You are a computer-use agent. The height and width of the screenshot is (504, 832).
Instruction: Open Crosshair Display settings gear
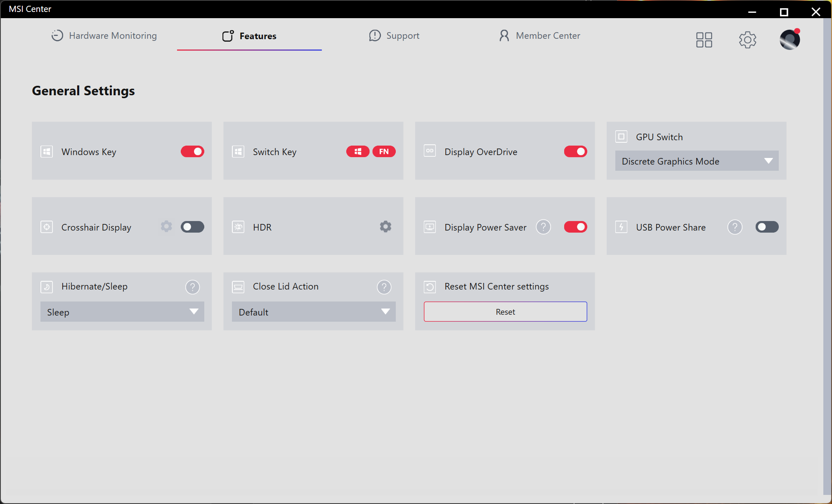[x=166, y=226]
